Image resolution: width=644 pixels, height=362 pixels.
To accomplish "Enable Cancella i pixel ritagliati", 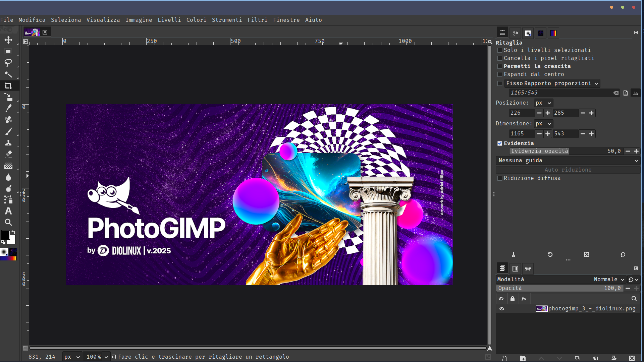I will (500, 58).
